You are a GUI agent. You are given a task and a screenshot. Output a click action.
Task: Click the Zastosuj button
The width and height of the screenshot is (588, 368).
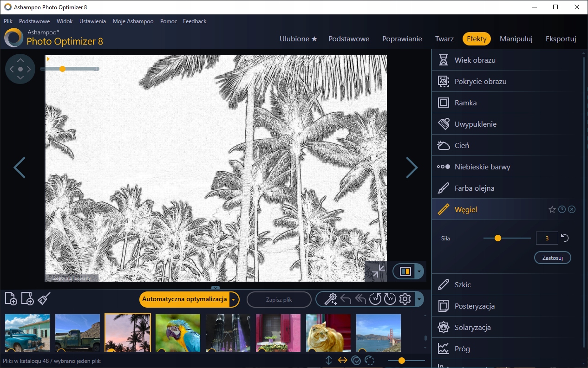click(552, 258)
